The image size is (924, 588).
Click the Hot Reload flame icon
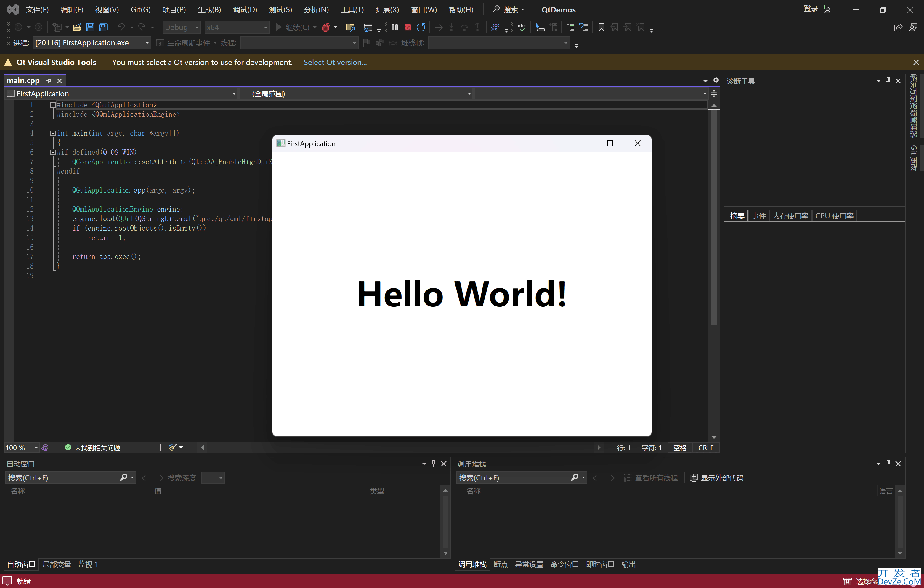tap(326, 27)
